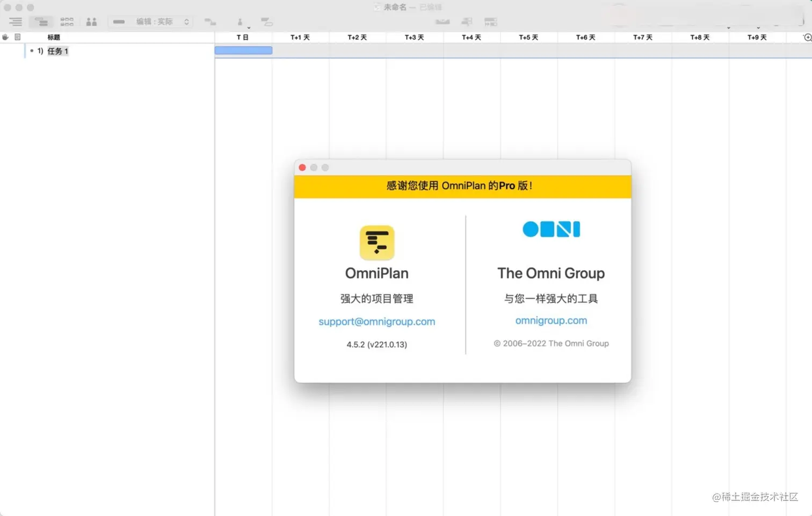Image resolution: width=812 pixels, height=516 pixels.
Task: Click the T 日 timeline header
Action: point(243,37)
